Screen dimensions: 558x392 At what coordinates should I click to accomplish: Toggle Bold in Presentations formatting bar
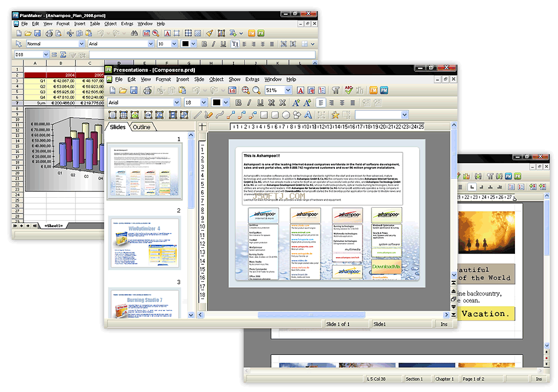pyautogui.click(x=238, y=103)
